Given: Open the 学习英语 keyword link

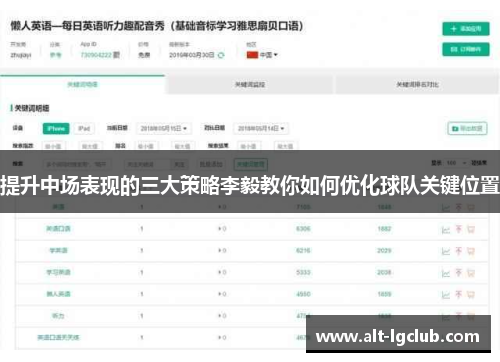Looking at the screenshot, I should click(58, 272).
